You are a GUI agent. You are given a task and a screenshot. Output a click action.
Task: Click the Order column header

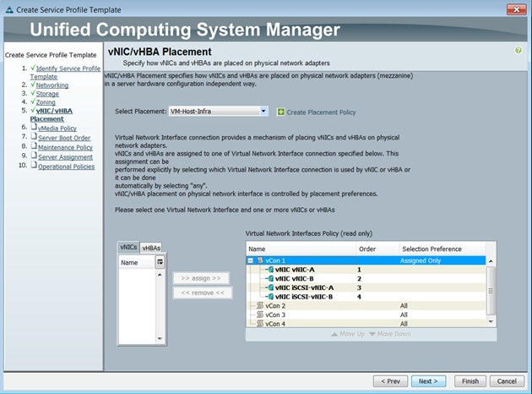[377, 249]
